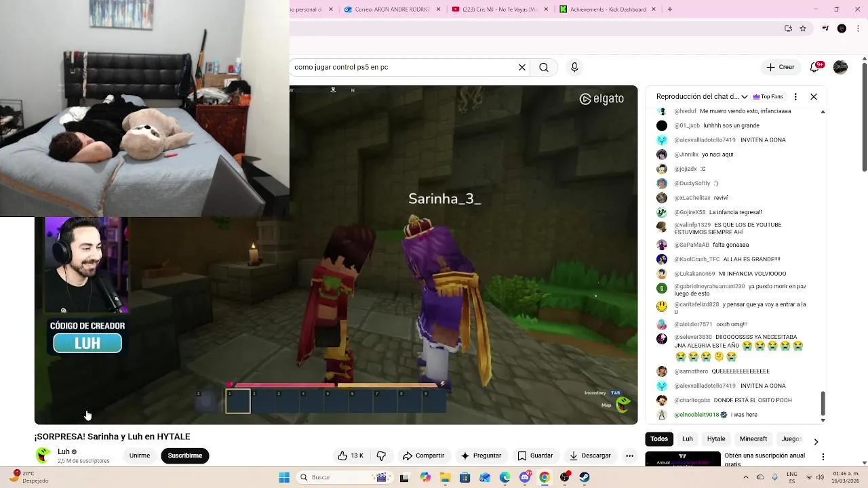Save video with Guardar button

[x=535, y=455]
